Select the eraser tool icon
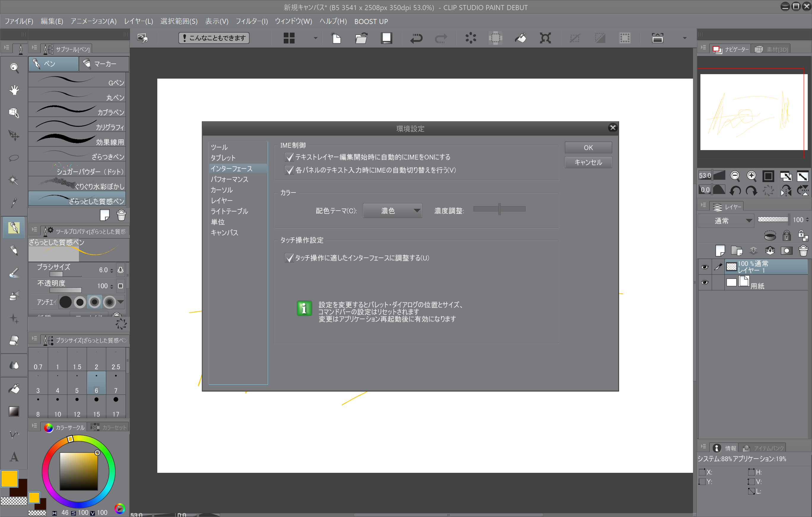The image size is (812, 517). (14, 341)
